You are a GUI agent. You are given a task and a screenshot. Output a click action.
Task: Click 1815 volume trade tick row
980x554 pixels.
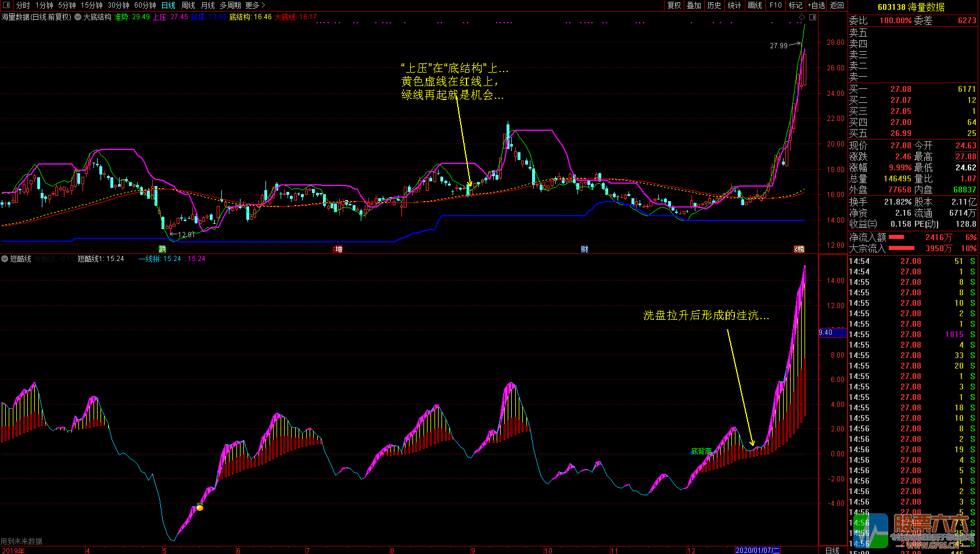pyautogui.click(x=912, y=334)
